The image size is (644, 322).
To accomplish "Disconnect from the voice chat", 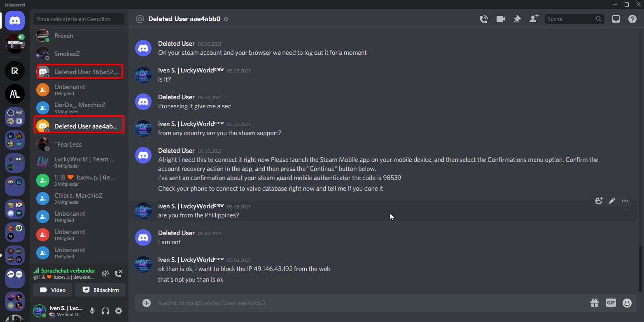I will 119,273.
